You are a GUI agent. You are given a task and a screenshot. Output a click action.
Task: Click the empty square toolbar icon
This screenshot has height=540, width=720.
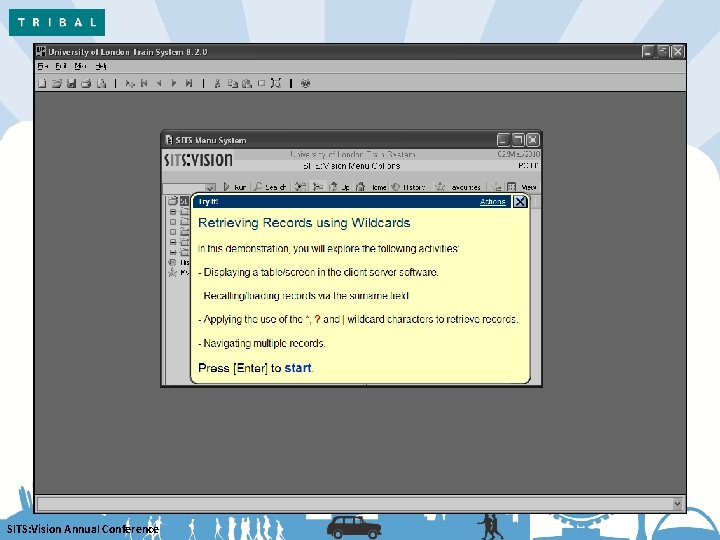(261, 83)
